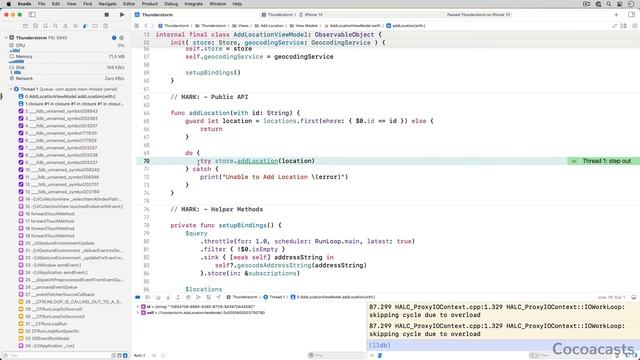The height and width of the screenshot is (360, 640).
Task: Go back in editor history
Action: (146, 26)
